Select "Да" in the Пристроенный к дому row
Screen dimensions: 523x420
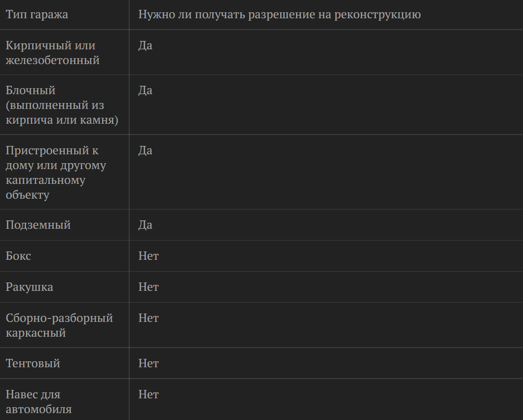(146, 150)
